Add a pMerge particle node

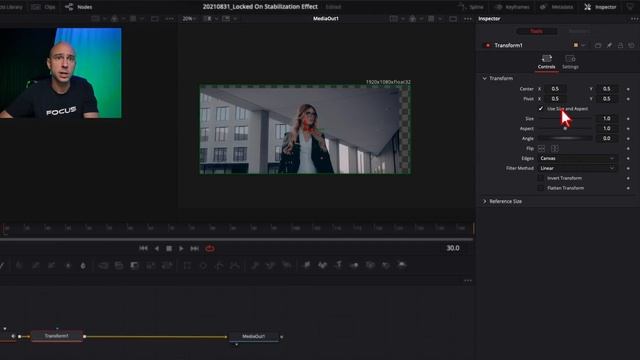pos(271,266)
